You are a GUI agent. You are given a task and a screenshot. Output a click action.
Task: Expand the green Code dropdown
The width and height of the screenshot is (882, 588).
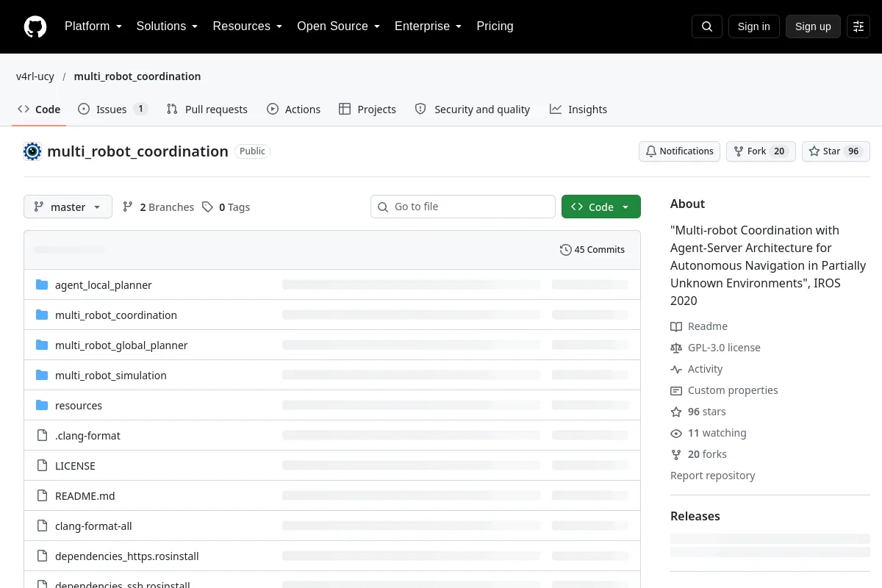click(x=601, y=207)
